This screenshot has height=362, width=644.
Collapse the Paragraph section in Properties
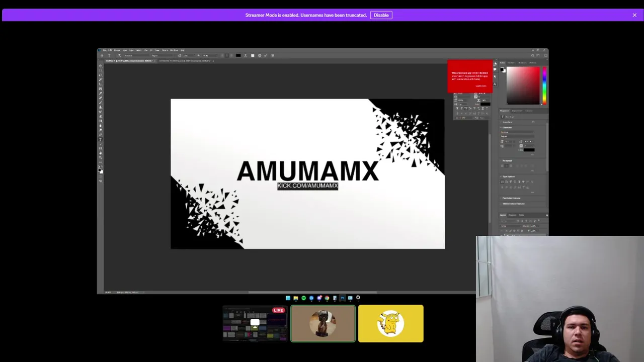pyautogui.click(x=501, y=160)
